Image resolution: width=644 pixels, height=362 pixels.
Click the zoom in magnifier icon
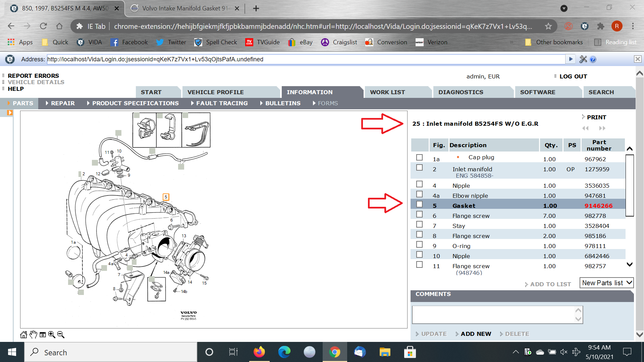[52, 335]
